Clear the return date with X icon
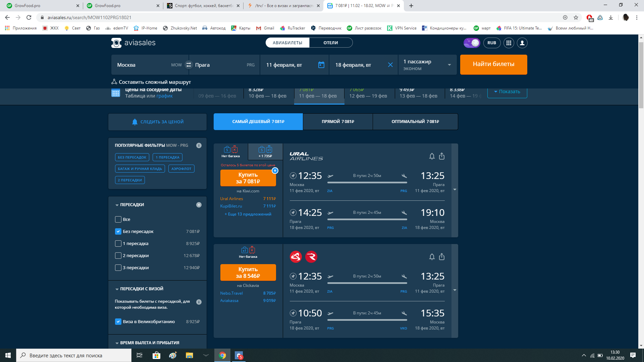Image resolution: width=644 pixels, height=362 pixels. pyautogui.click(x=390, y=65)
